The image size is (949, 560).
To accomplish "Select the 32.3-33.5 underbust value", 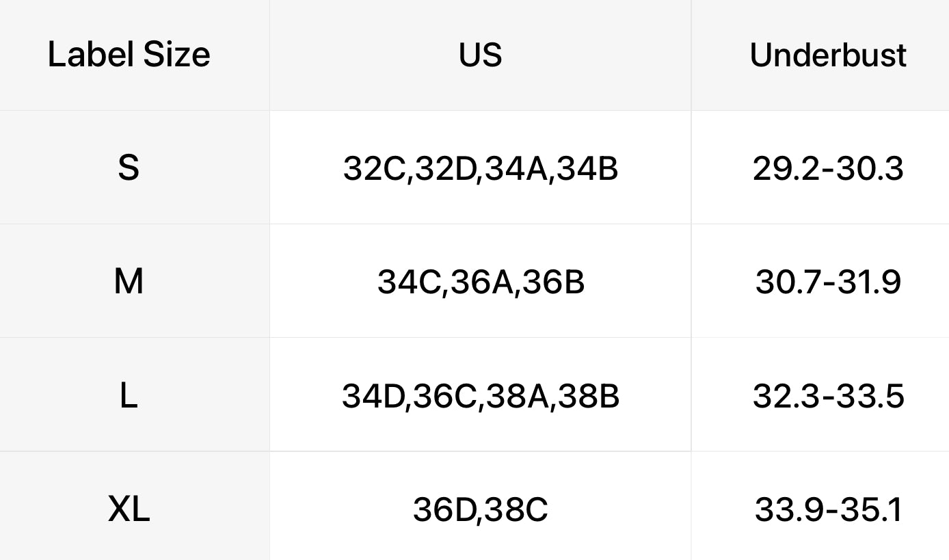I will [x=828, y=396].
